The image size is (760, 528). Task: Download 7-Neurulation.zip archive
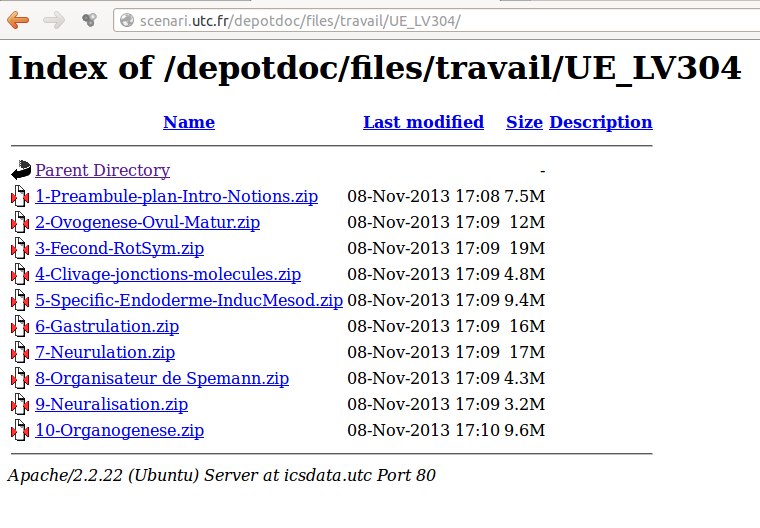click(105, 352)
